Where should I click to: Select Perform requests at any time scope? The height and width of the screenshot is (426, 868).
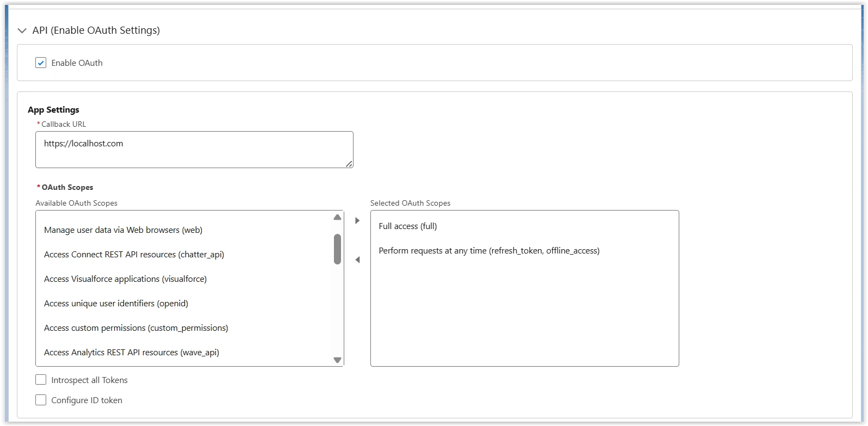489,251
